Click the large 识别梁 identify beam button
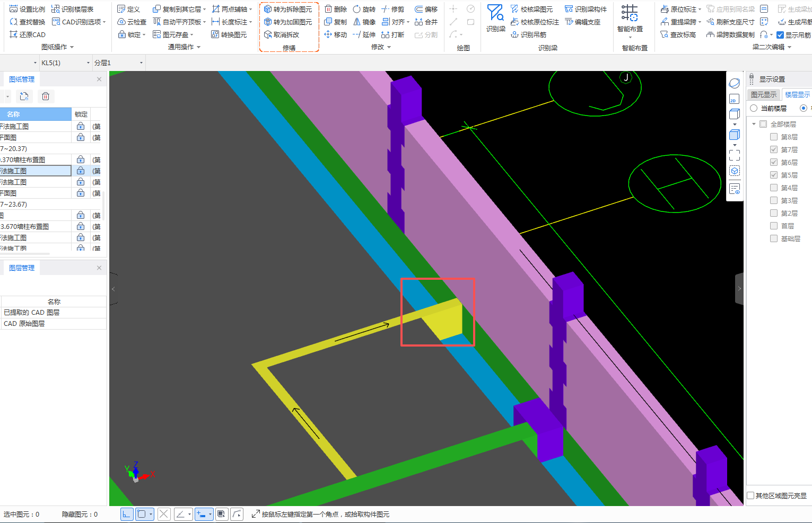The image size is (812, 523). (x=495, y=19)
